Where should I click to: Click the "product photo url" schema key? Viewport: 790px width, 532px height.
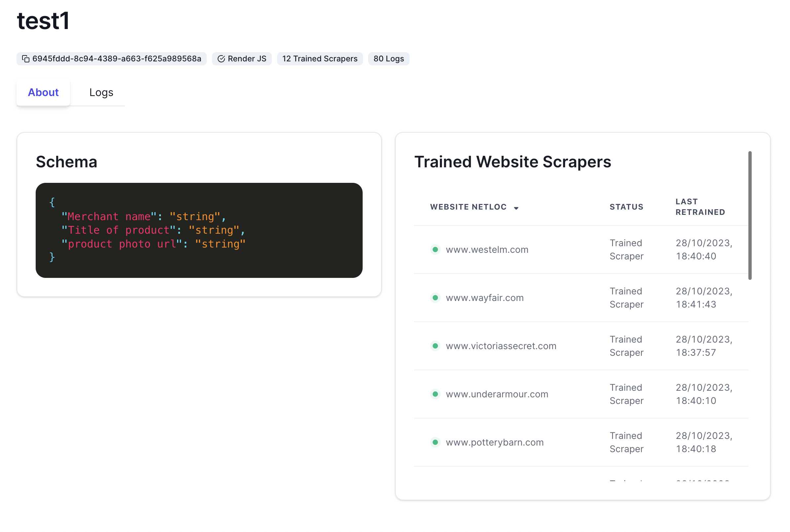[x=122, y=244]
